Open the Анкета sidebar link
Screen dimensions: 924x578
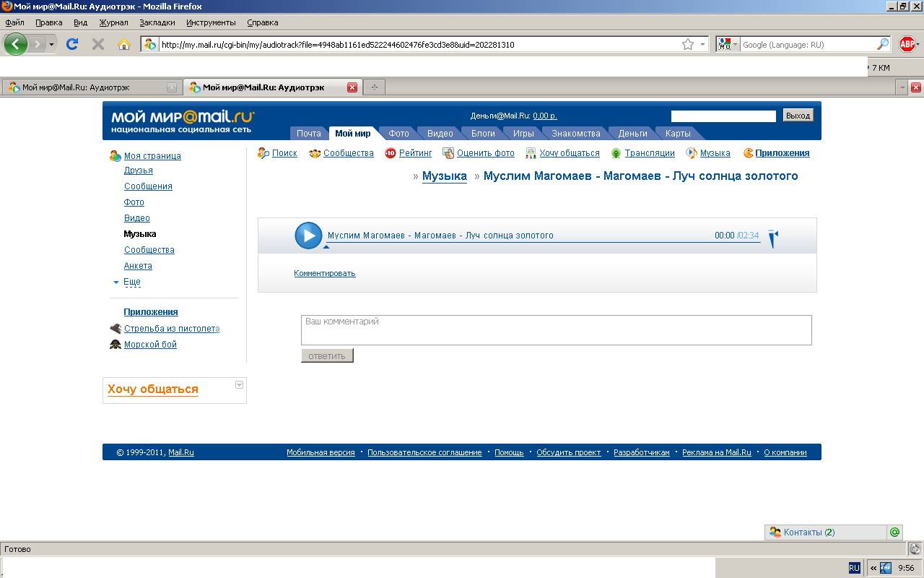pyautogui.click(x=138, y=266)
